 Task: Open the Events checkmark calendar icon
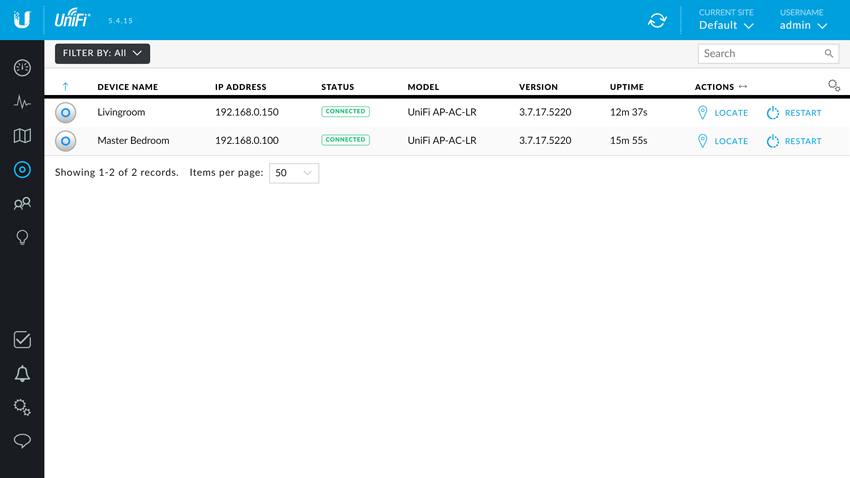(x=22, y=340)
